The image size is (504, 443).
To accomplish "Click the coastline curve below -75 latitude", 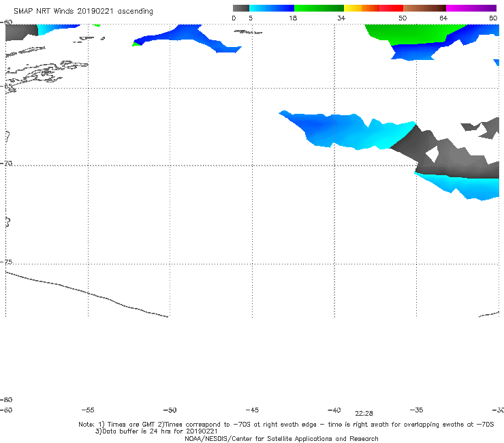I will click(86, 294).
